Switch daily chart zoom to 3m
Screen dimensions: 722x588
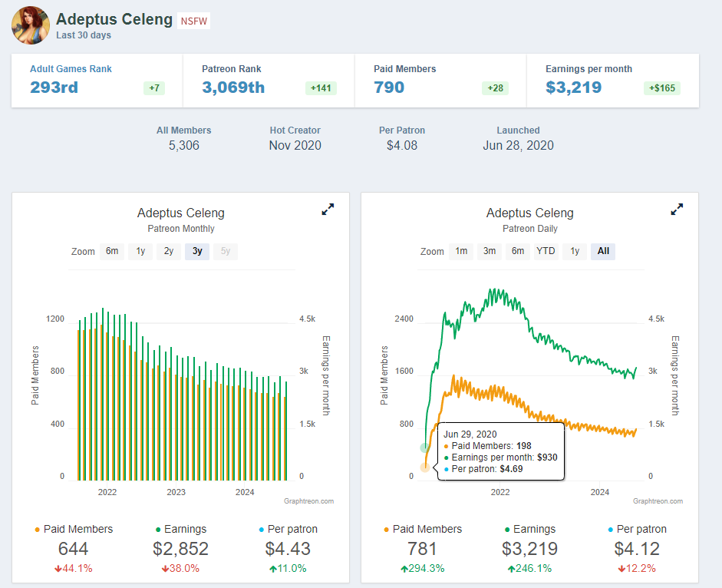click(490, 251)
